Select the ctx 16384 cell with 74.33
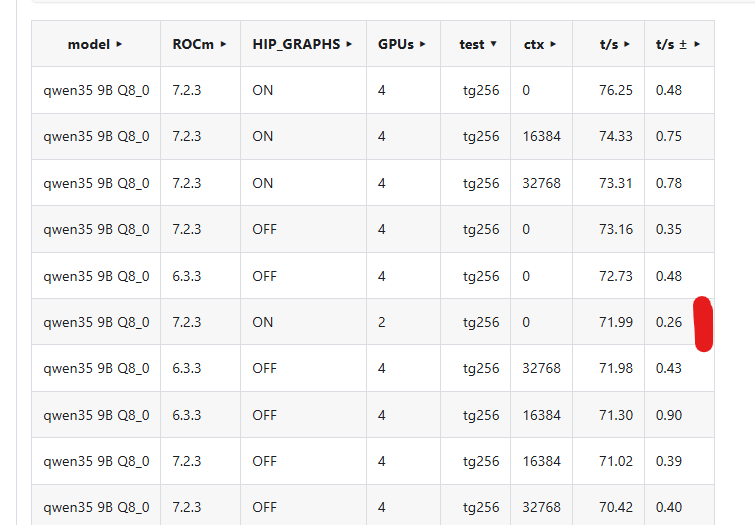The height and width of the screenshot is (525, 755). point(541,137)
